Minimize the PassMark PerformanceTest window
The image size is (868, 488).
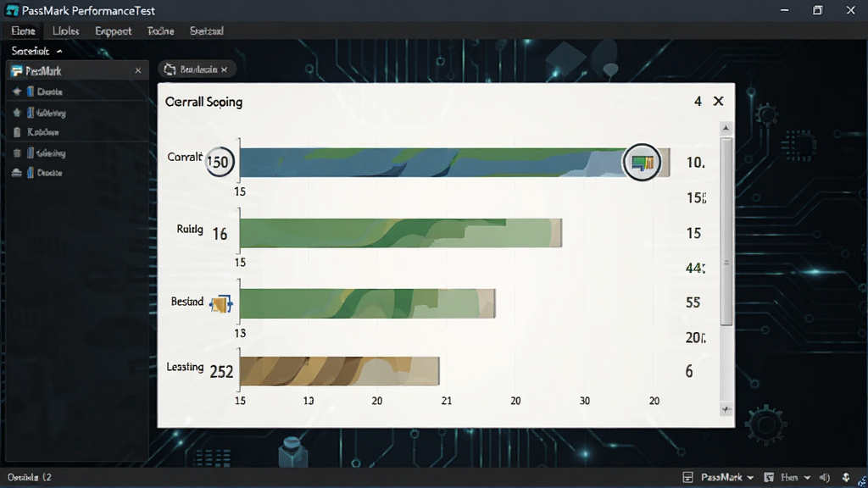784,10
